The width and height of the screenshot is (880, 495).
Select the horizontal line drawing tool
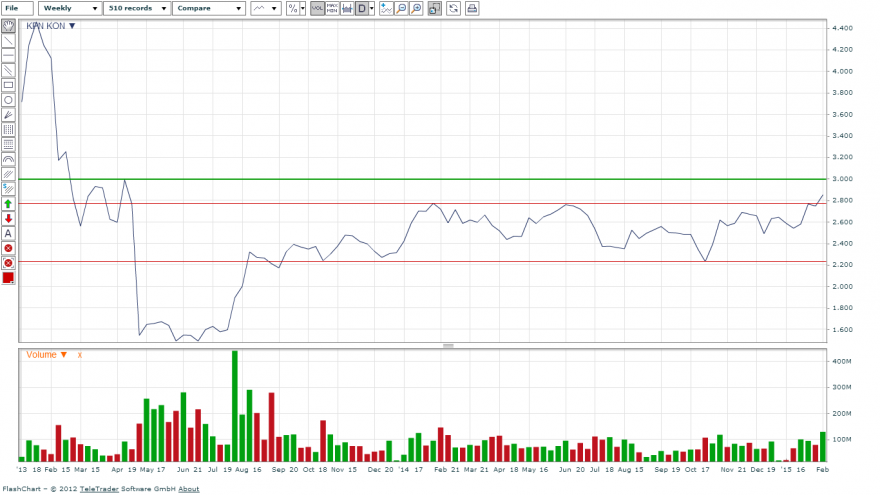[x=8, y=56]
